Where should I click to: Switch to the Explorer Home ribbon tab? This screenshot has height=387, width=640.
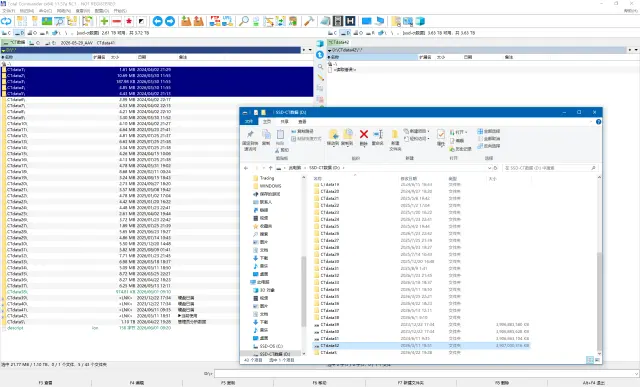(267, 122)
